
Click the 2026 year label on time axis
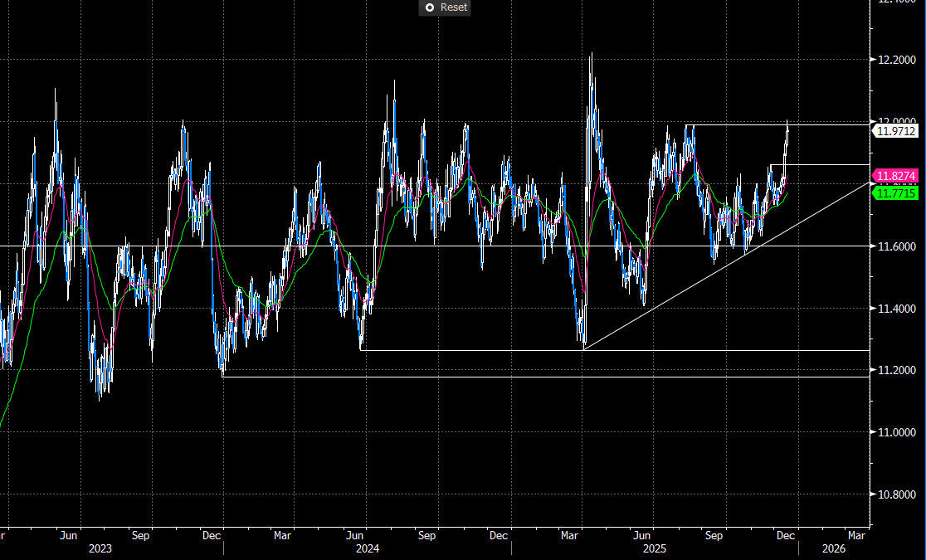pyautogui.click(x=834, y=548)
